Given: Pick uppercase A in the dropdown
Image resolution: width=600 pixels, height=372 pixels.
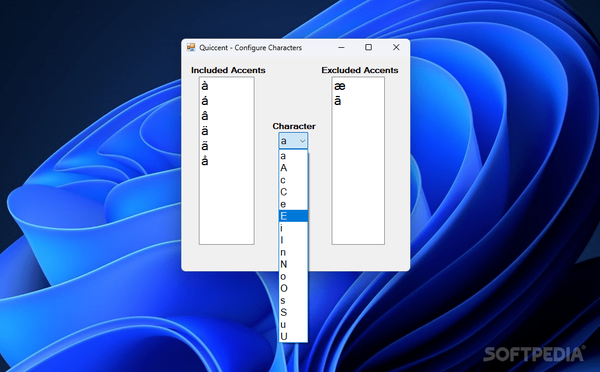Looking at the screenshot, I should tap(293, 168).
